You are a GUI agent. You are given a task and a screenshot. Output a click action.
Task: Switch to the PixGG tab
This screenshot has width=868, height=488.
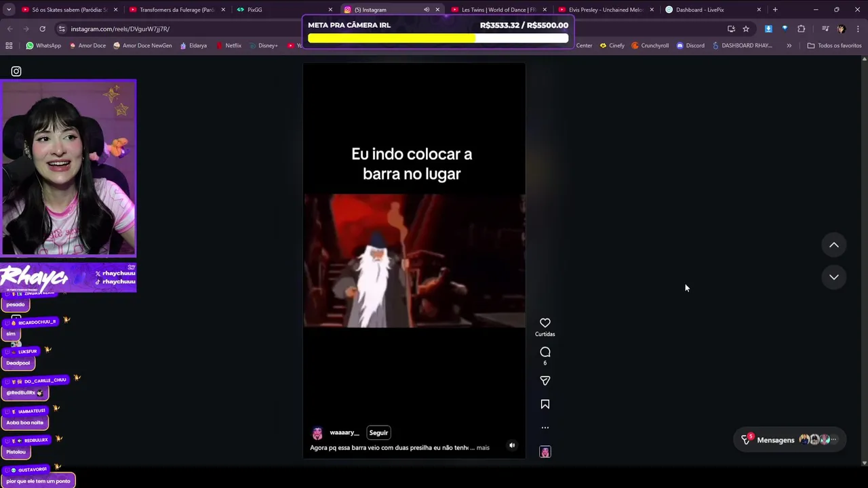tap(283, 9)
